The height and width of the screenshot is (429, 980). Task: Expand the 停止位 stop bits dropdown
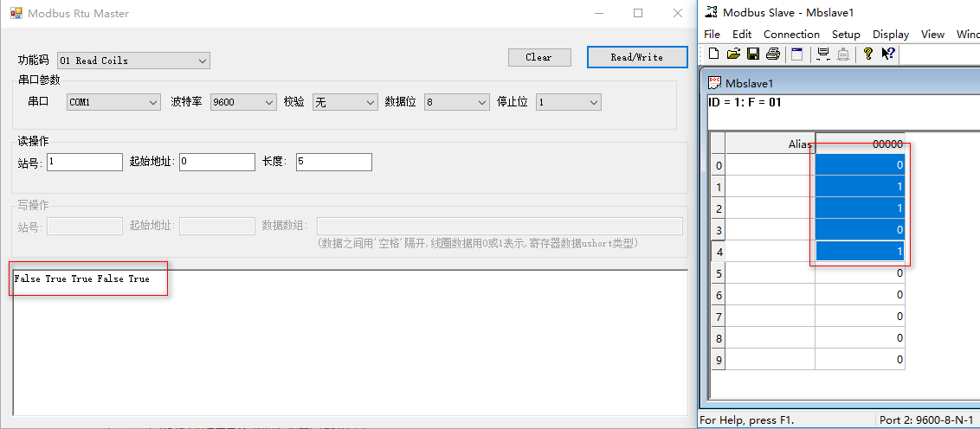568,102
